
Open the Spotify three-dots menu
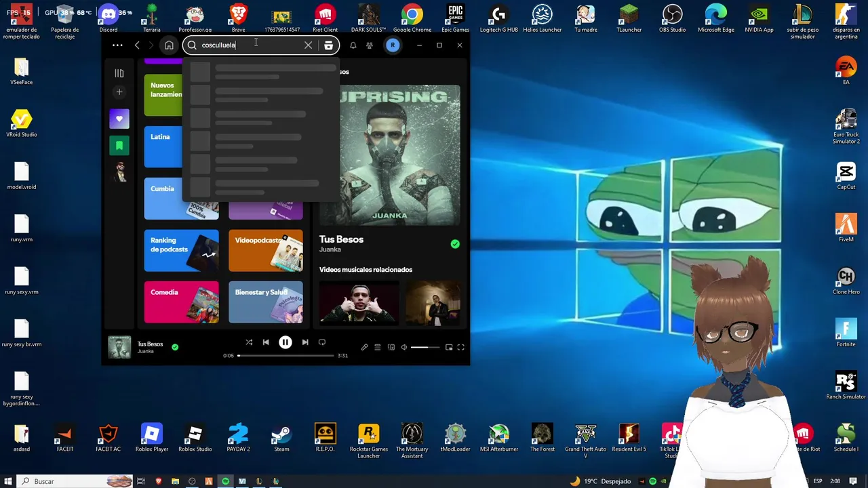(117, 45)
